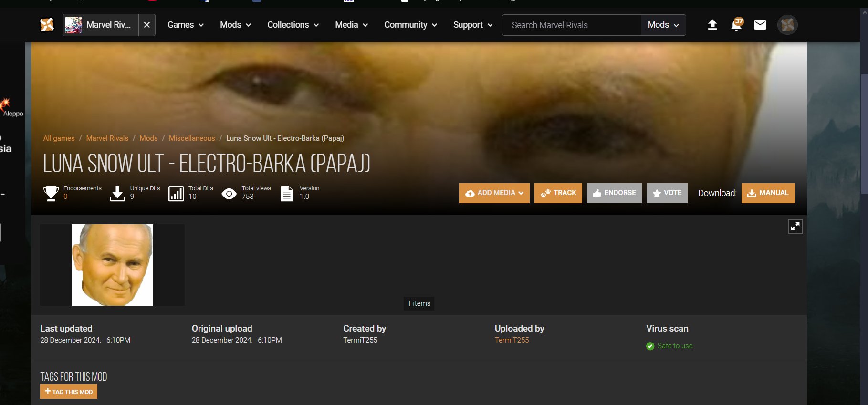
Task: Go to Miscellaneous category breadcrumb
Action: [192, 138]
